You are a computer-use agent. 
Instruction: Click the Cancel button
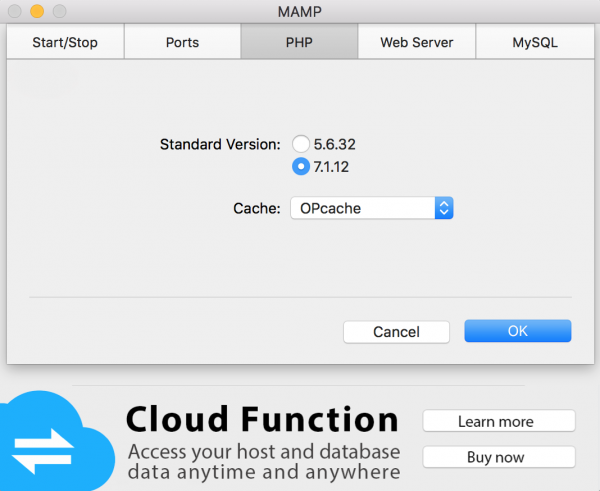[396, 331]
